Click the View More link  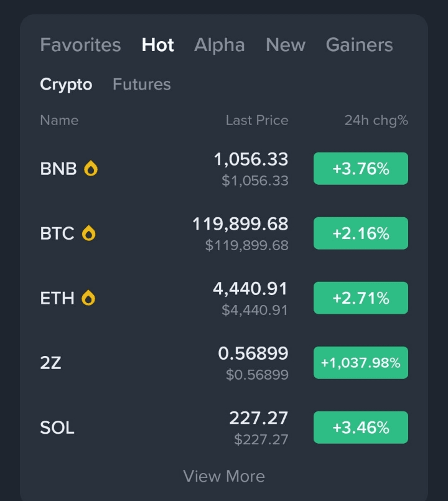(224, 476)
